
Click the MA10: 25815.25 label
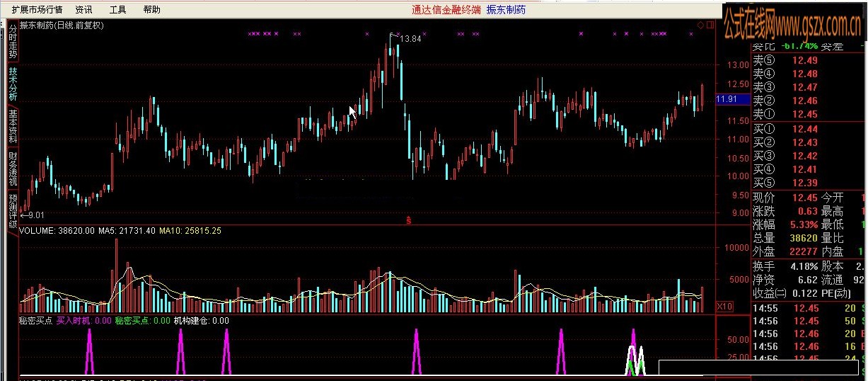tap(190, 231)
